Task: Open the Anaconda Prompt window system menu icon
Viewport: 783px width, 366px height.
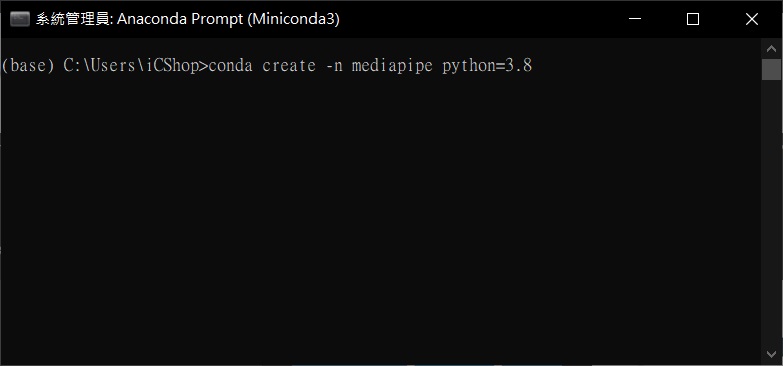Action: [19, 19]
